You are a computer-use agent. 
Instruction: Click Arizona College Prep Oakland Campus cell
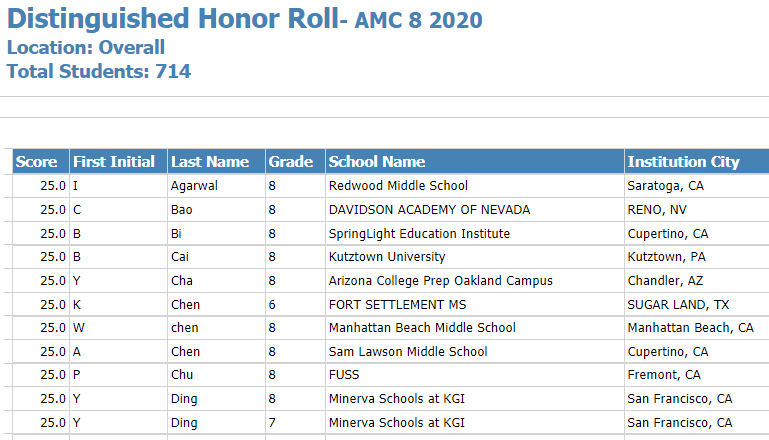tap(475, 281)
